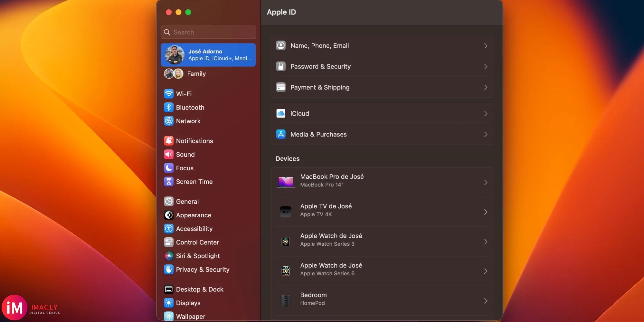Select José Adorno Apple ID entry
The height and width of the screenshot is (322, 644).
click(208, 55)
